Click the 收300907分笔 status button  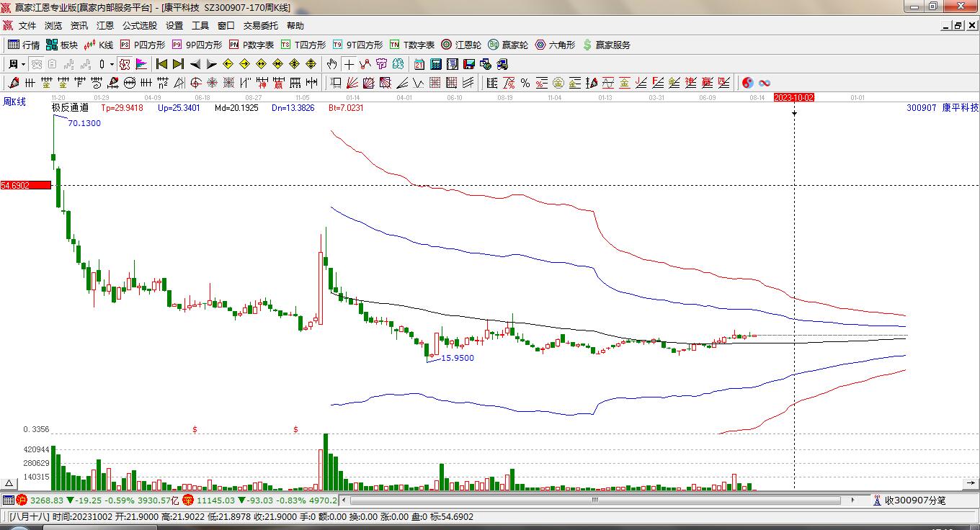click(x=909, y=500)
